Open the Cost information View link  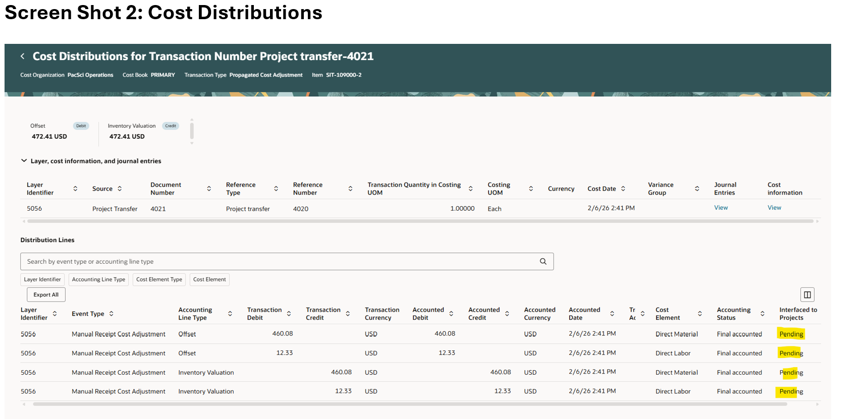click(x=774, y=208)
